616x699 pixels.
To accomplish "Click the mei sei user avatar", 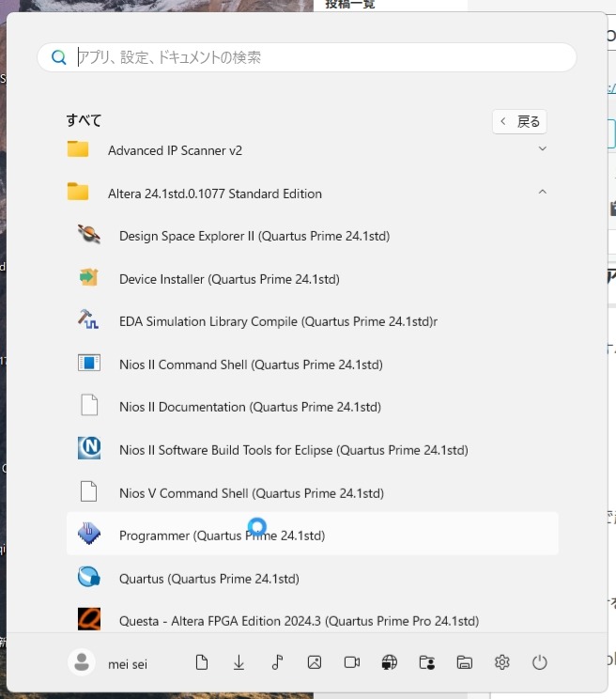I will point(82,662).
